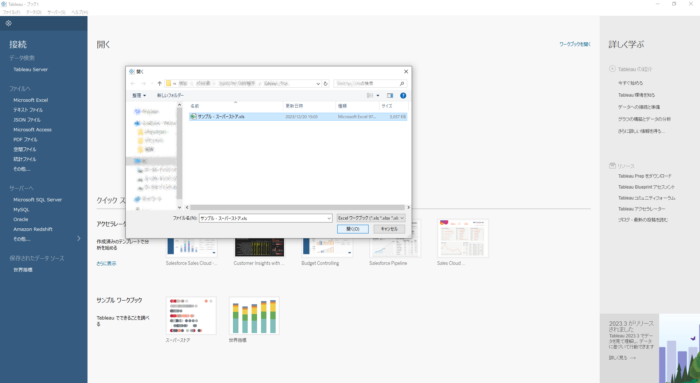The height and width of the screenshot is (383, 700).
Task: Click the horizontal scrollbar in the file list
Action: [297, 208]
